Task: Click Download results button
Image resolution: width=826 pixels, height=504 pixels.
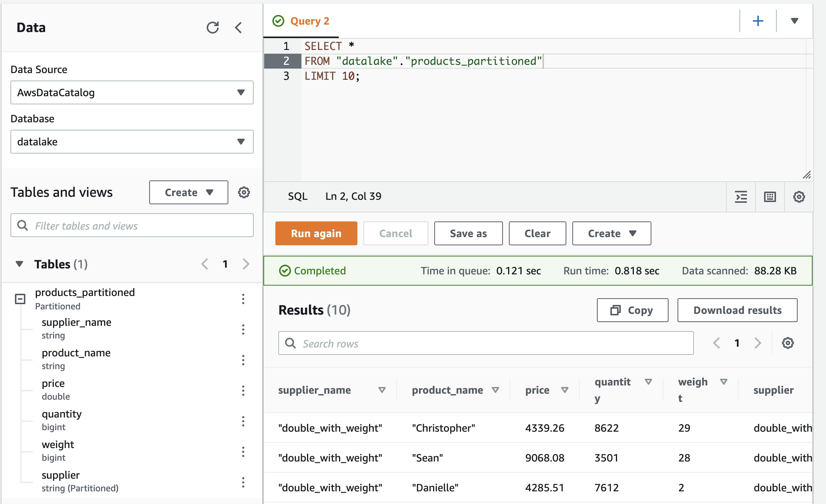Action: point(738,310)
